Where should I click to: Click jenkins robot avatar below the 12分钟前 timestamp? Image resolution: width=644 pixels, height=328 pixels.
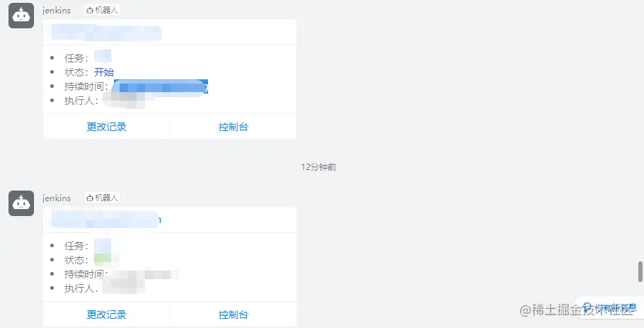click(21, 203)
